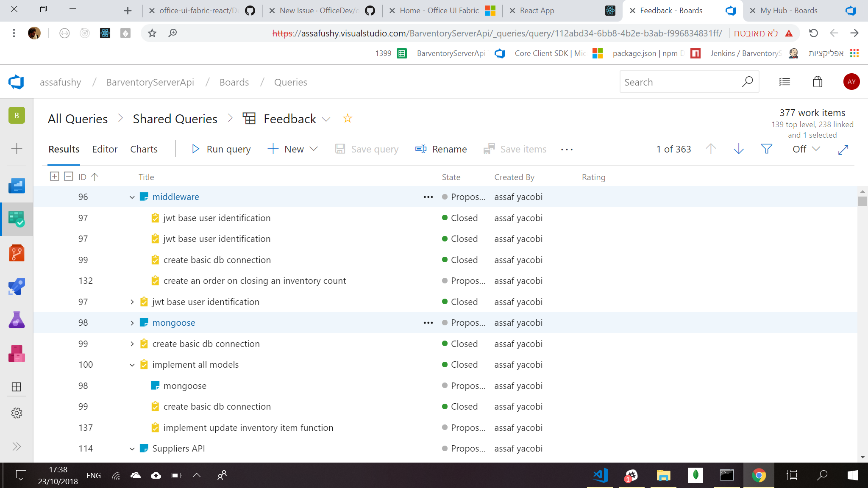Viewport: 868px width, 488px height.
Task: Run the current query
Action: tap(228, 149)
